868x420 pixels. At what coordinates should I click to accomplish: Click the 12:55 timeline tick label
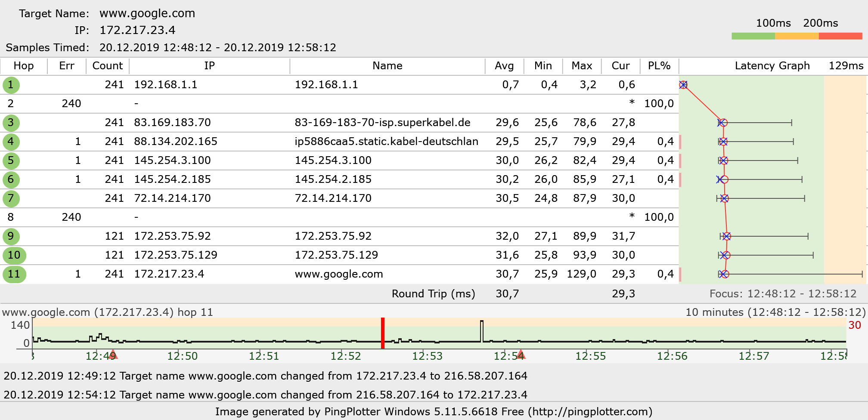click(x=591, y=356)
